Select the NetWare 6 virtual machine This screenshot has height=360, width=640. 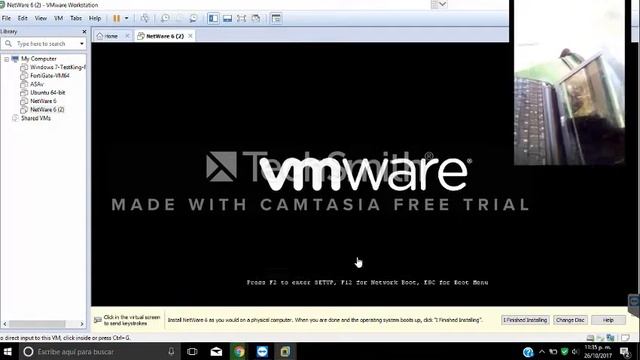tap(43, 101)
